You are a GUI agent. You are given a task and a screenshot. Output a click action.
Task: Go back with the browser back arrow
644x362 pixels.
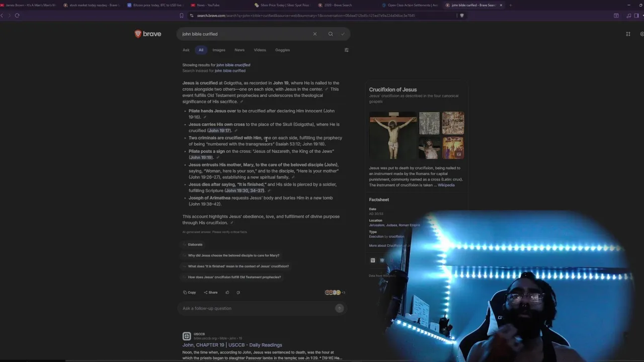coord(2,15)
